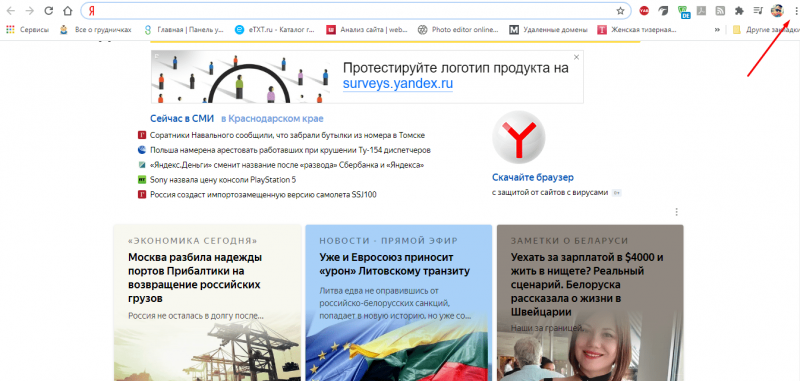Open the Extensions puzzle-piece menu
800x381 pixels.
pyautogui.click(x=739, y=11)
